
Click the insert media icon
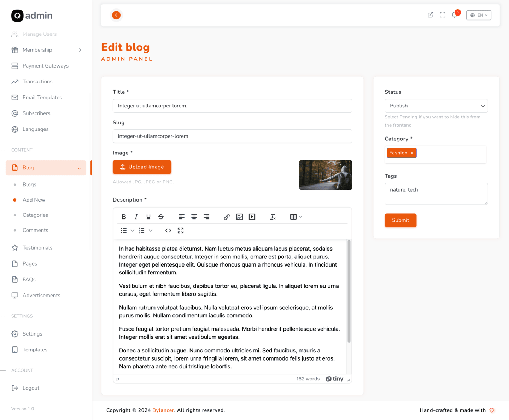tap(252, 217)
